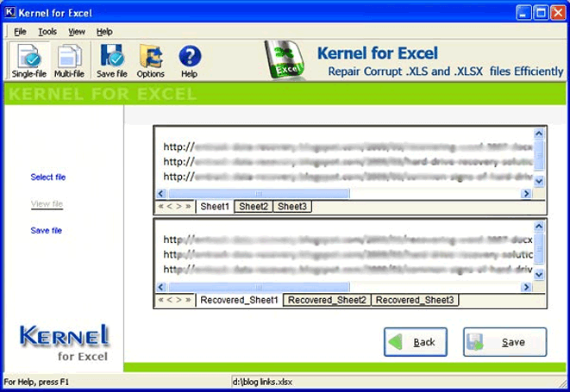
Task: Click the Excel logo in the banner
Action: click(x=285, y=60)
